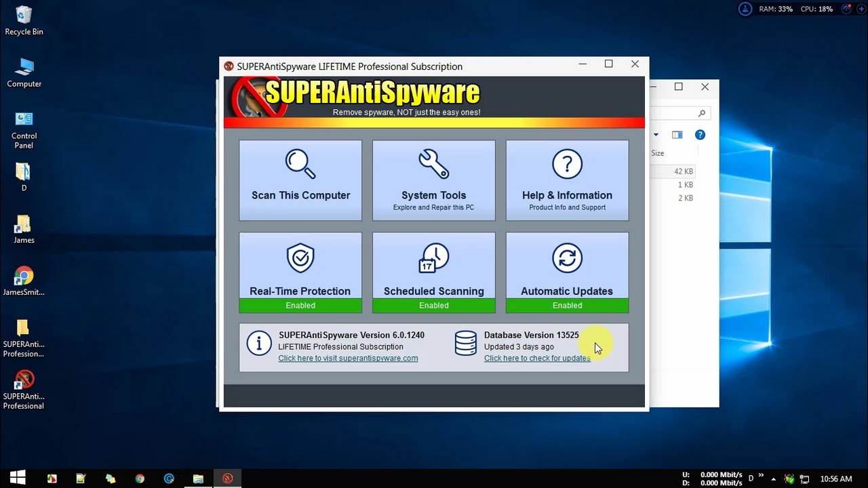The height and width of the screenshot is (488, 868).
Task: Sort by Size column in Explorer window
Action: [658, 153]
